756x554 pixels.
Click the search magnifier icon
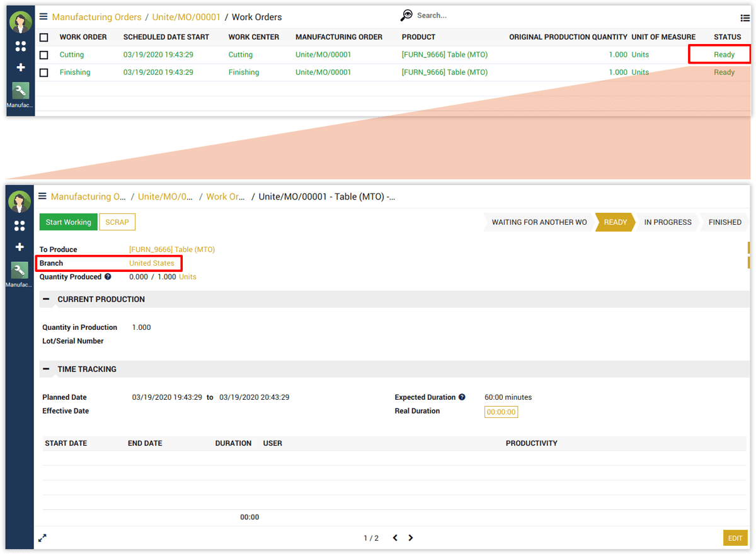pos(407,15)
